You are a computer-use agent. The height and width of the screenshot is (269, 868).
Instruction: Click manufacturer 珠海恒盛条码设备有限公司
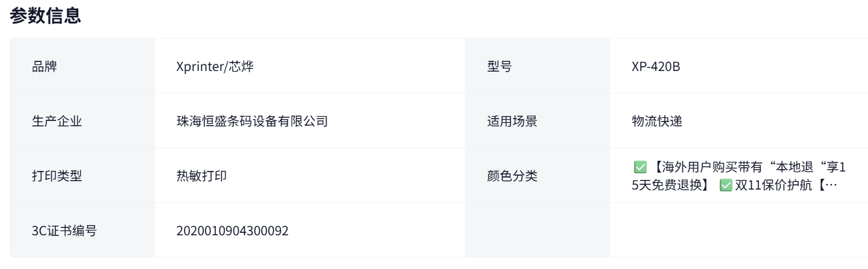coord(252,121)
